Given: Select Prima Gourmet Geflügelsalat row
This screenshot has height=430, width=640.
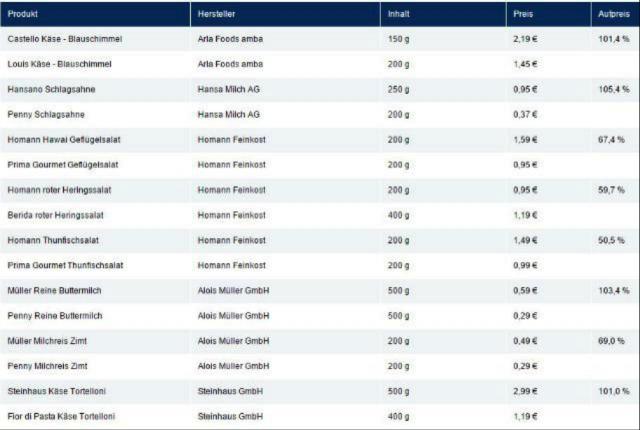Looking at the screenshot, I should click(x=320, y=165).
